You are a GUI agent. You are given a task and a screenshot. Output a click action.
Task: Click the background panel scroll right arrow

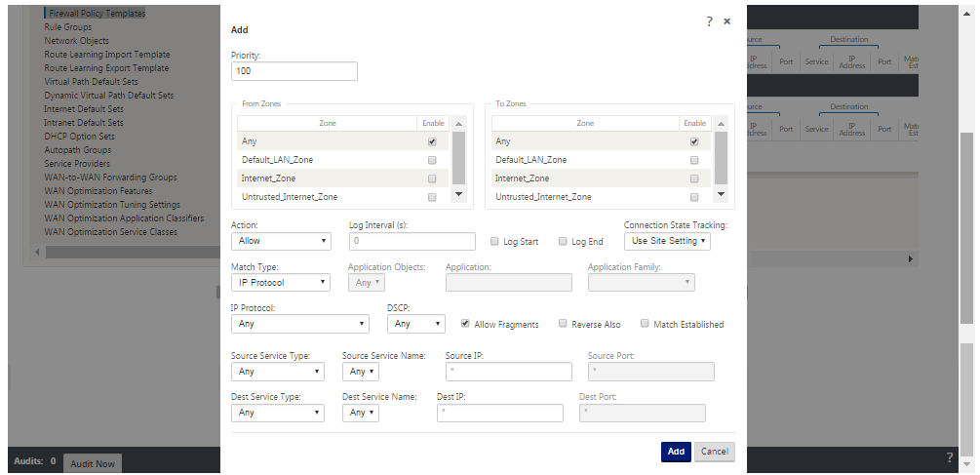pyautogui.click(x=911, y=258)
